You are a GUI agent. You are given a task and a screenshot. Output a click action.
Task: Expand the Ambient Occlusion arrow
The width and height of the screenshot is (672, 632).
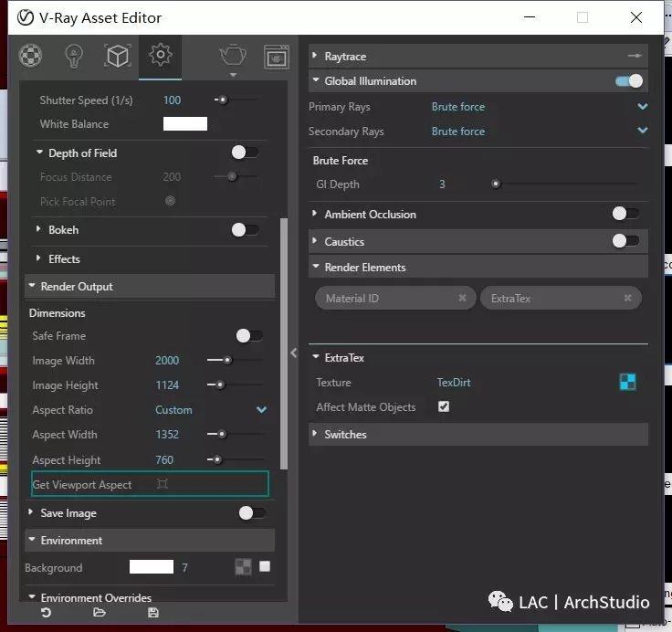click(x=315, y=213)
